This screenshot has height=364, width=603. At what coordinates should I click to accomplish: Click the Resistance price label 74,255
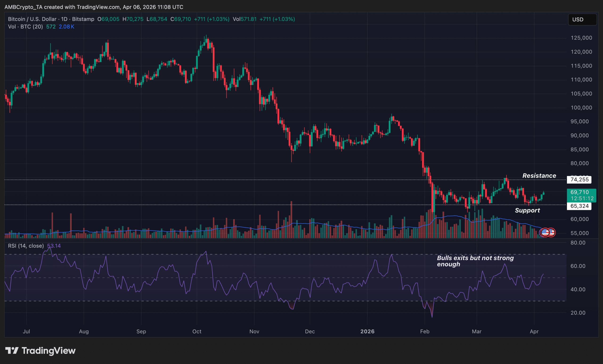point(579,180)
